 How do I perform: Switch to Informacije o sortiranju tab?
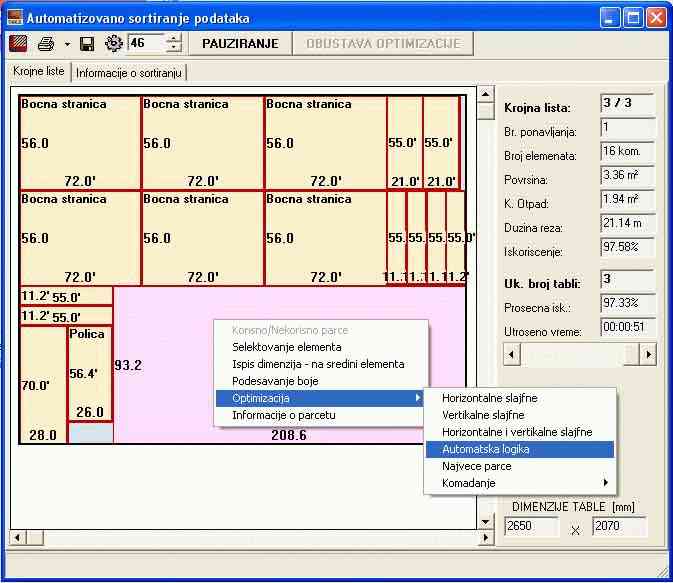click(x=129, y=72)
